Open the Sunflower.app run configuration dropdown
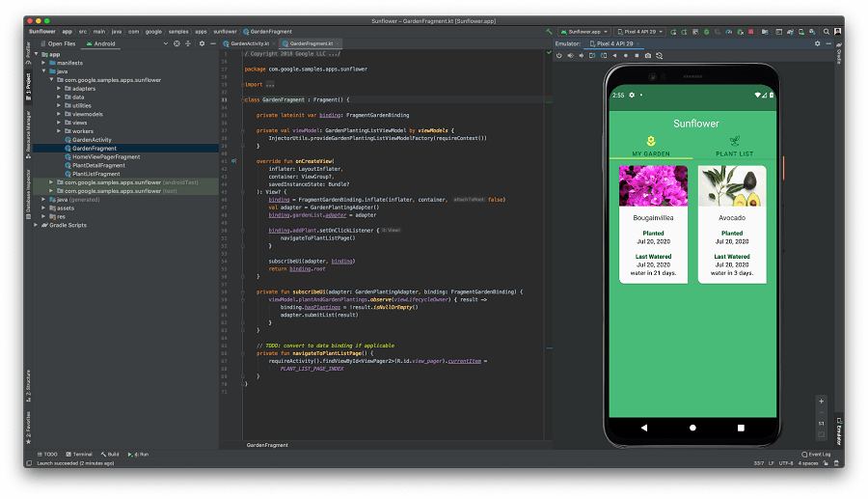The image size is (868, 499). tap(584, 32)
